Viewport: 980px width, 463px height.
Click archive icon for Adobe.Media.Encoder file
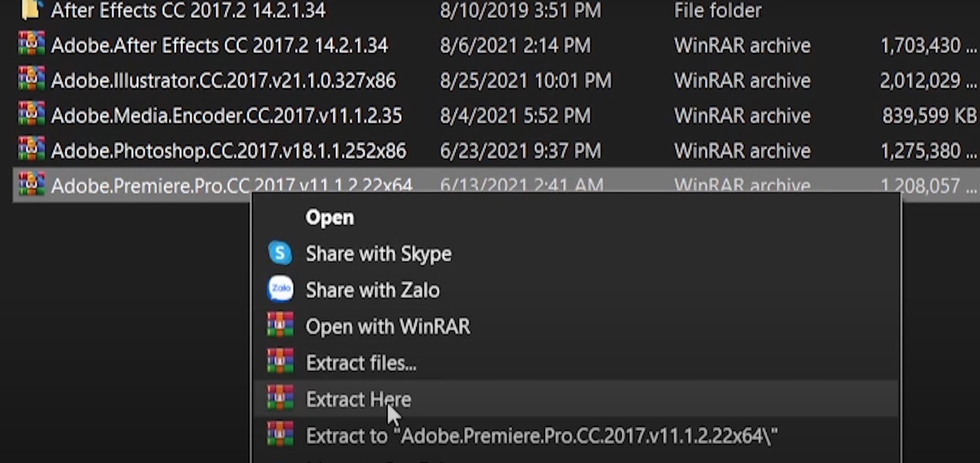tap(31, 115)
